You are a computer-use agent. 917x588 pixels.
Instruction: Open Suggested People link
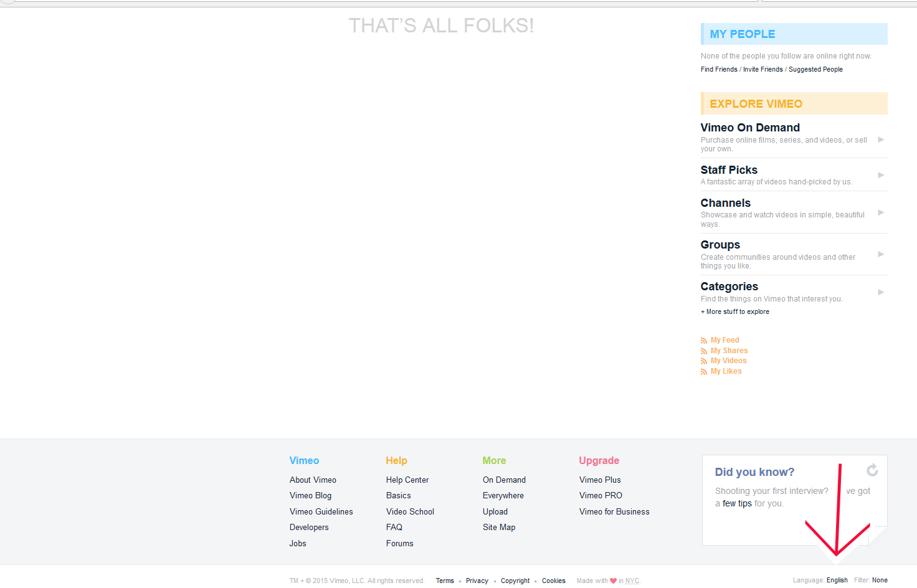[815, 69]
